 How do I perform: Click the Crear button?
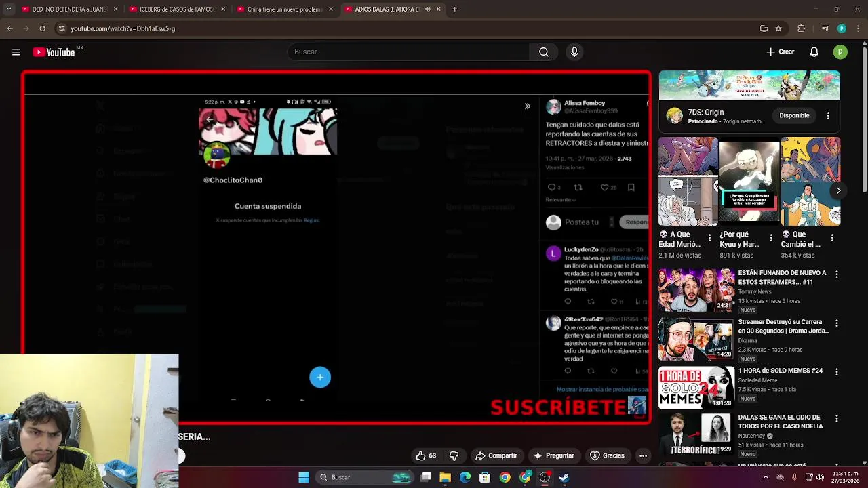tap(780, 52)
